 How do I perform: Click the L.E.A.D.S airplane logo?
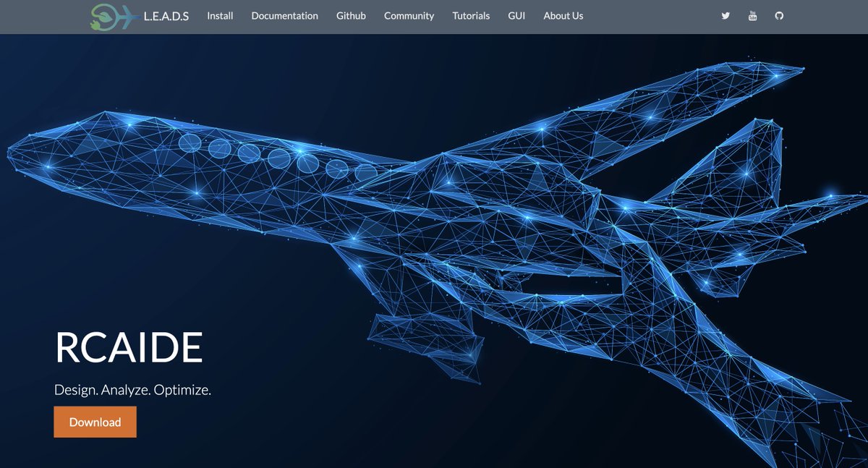pos(115,16)
